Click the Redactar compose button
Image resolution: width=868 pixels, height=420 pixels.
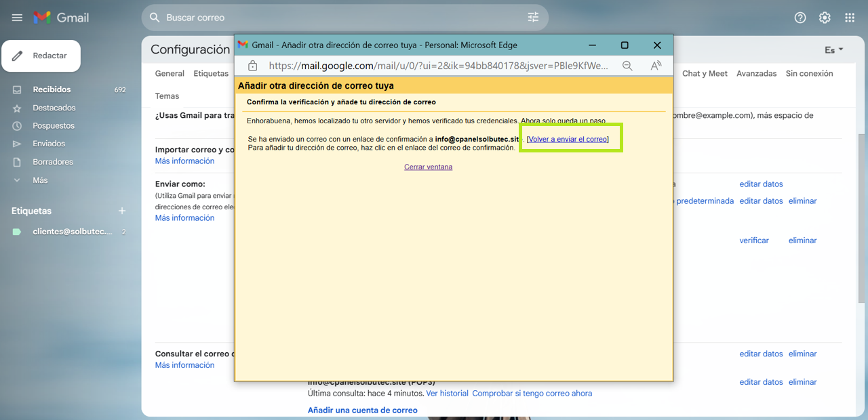click(x=41, y=56)
